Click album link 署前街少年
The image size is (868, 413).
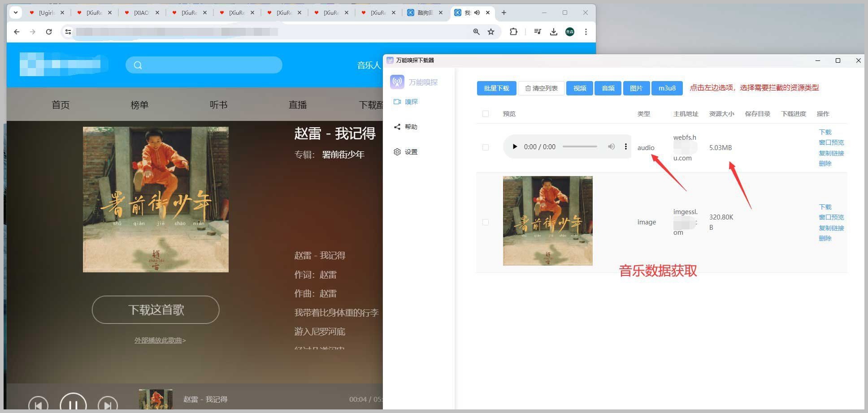point(343,155)
